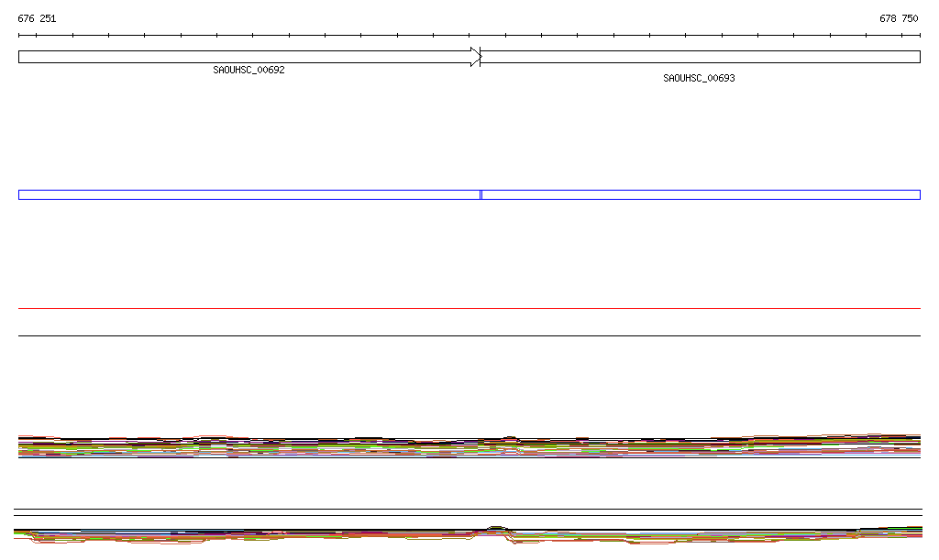Click the double black lines above lower profile
This screenshot has width=939, height=560.
click(x=469, y=512)
